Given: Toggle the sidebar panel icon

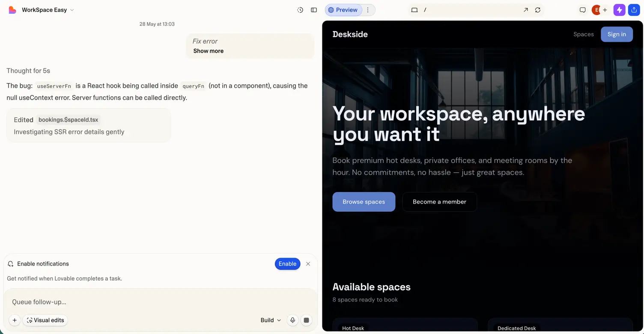Looking at the screenshot, I should (x=314, y=10).
